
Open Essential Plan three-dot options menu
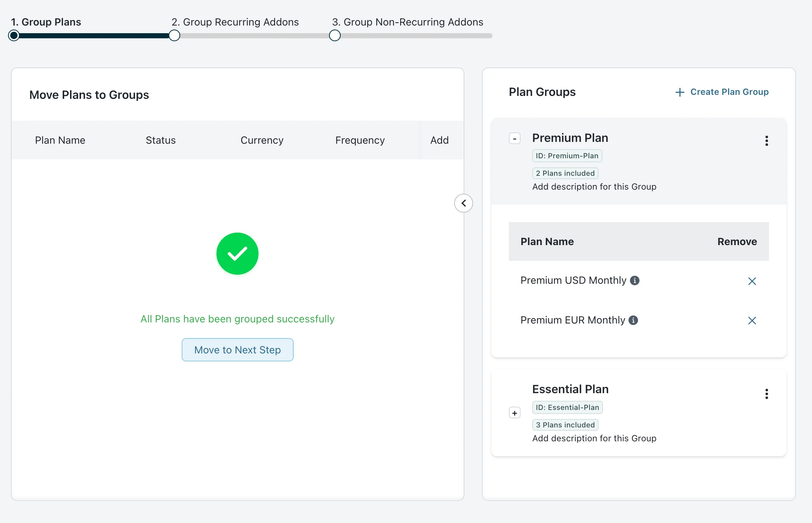click(766, 394)
